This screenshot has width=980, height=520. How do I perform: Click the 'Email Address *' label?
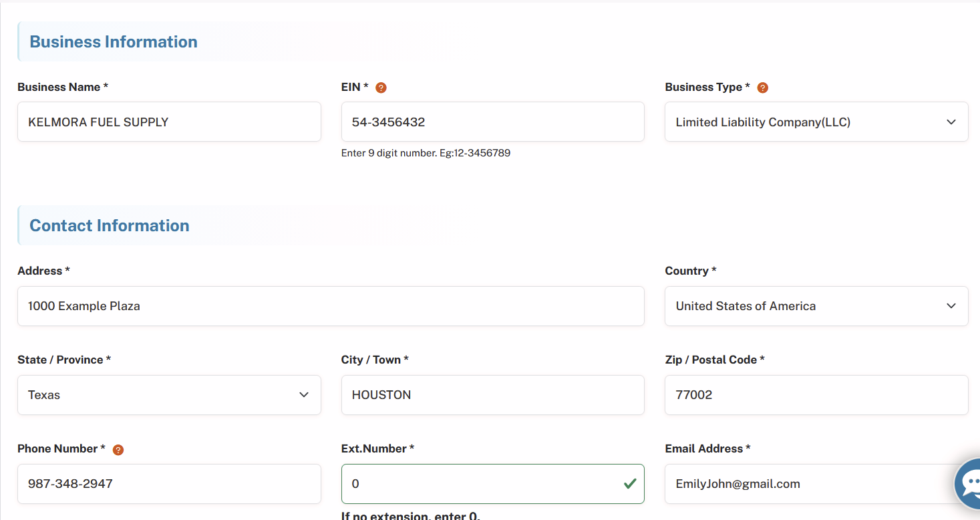tap(707, 448)
